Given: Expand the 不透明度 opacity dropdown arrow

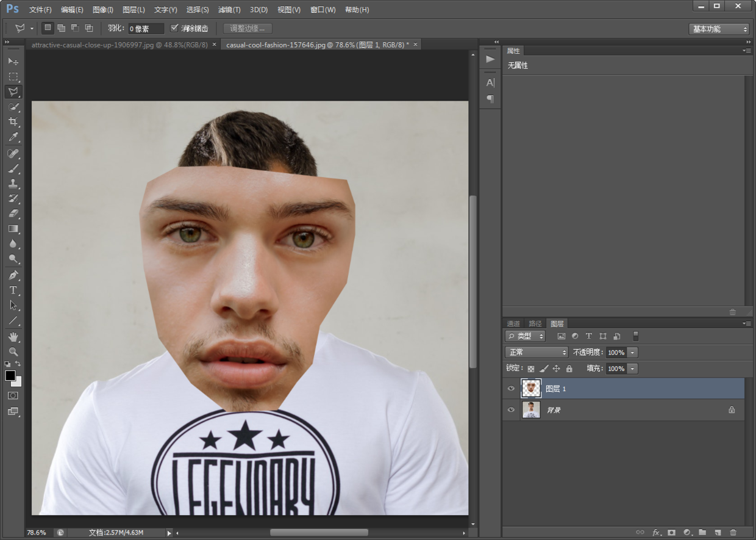Looking at the screenshot, I should tap(632, 353).
